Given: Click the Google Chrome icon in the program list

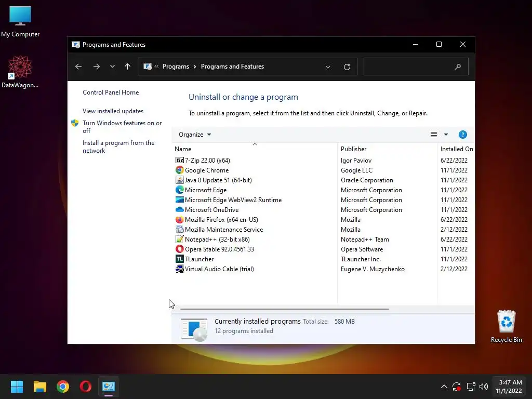Looking at the screenshot, I should tap(179, 170).
